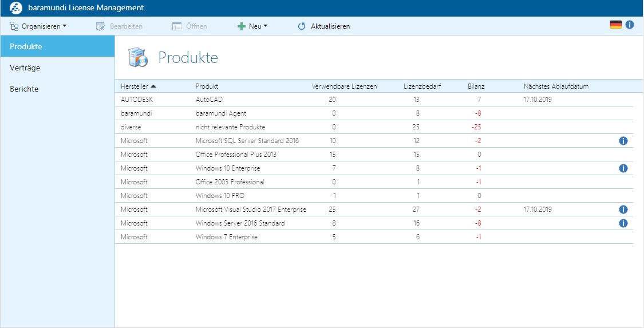Click Lizenzbedarf value 27
The height and width of the screenshot is (328, 644).
(x=416, y=210)
